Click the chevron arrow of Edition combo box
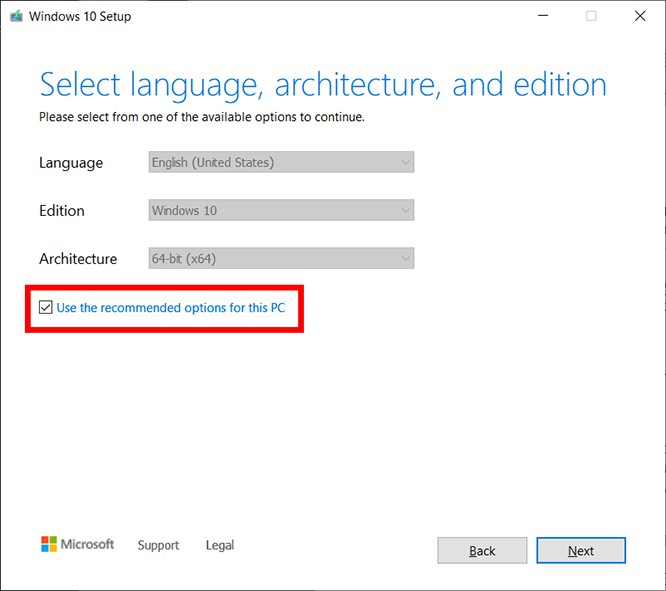Image resolution: width=666 pixels, height=591 pixels. (x=404, y=211)
